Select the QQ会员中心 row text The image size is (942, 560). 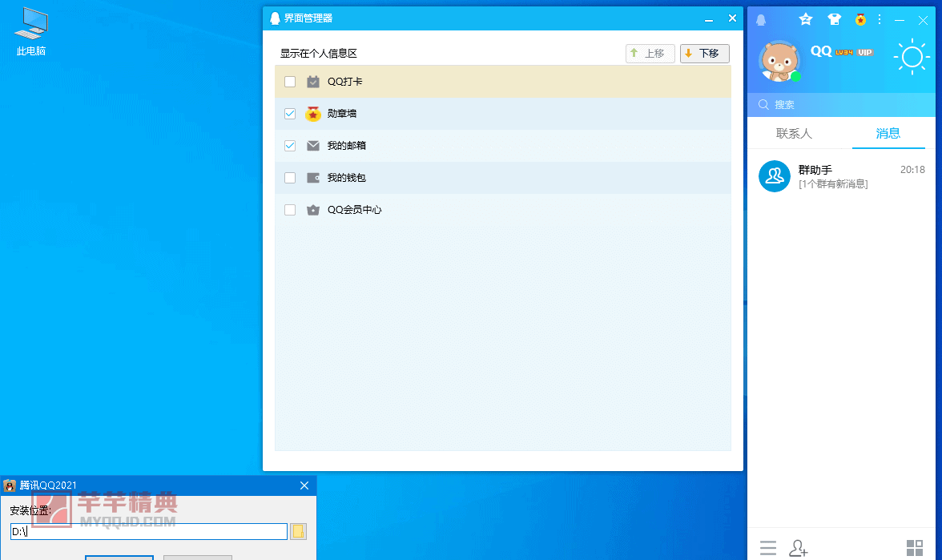pyautogui.click(x=354, y=210)
